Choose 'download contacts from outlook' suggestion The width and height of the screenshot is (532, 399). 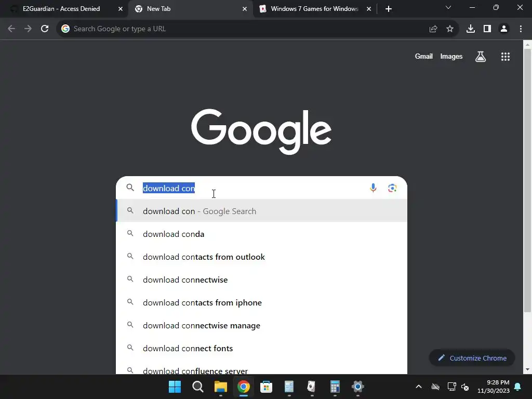click(262, 257)
